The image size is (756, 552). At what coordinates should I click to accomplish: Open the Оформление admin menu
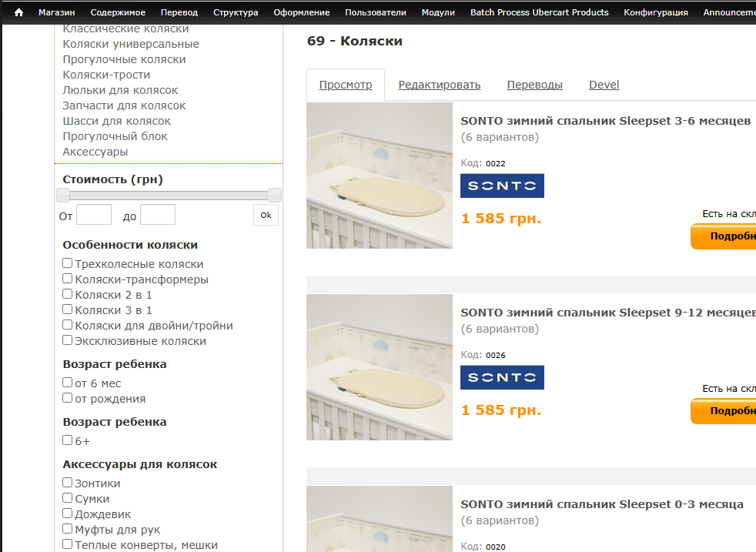tap(302, 12)
